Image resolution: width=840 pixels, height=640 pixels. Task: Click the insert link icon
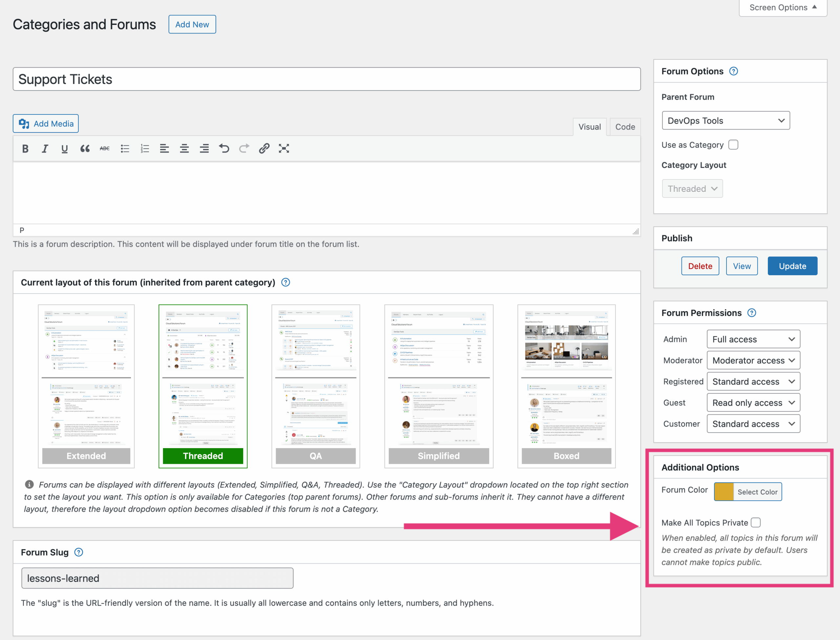(264, 149)
